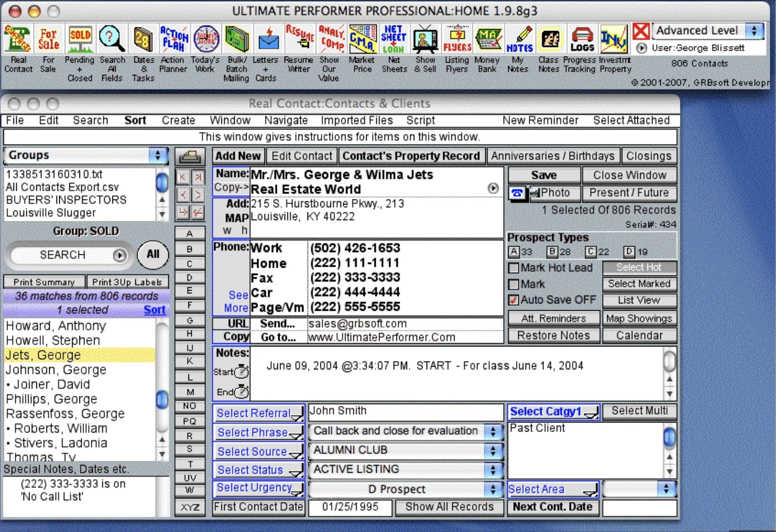Click the blue telephone dial icon

pyautogui.click(x=517, y=193)
